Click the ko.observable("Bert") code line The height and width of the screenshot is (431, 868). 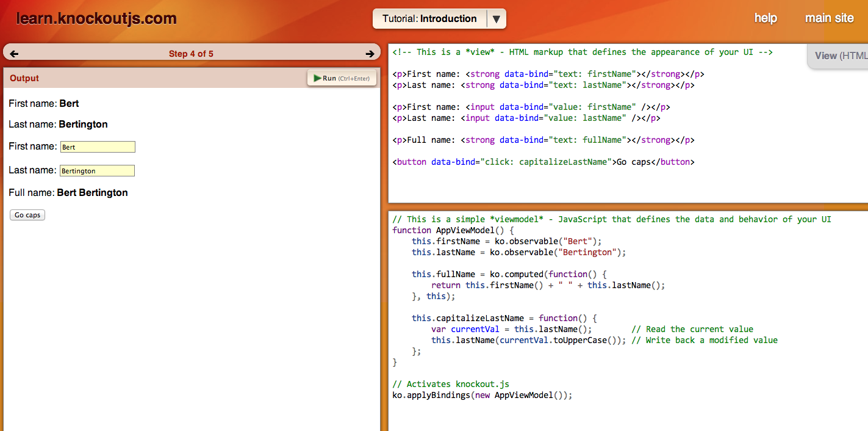(x=507, y=242)
